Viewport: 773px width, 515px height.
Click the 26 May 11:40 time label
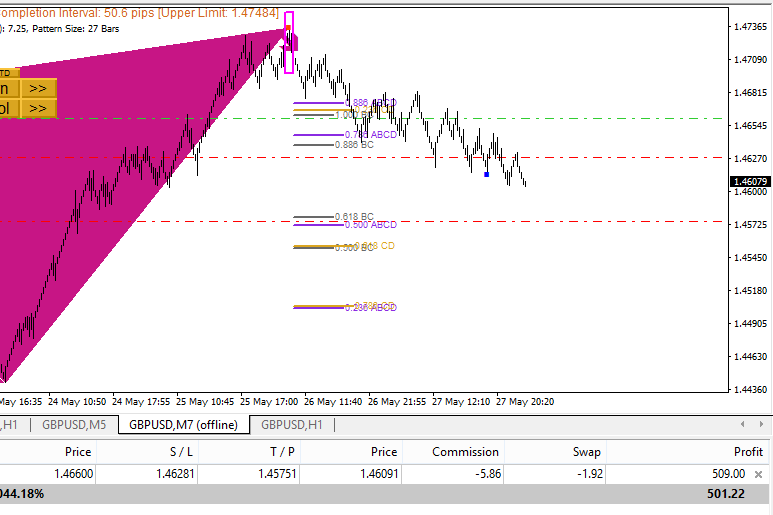coord(333,402)
